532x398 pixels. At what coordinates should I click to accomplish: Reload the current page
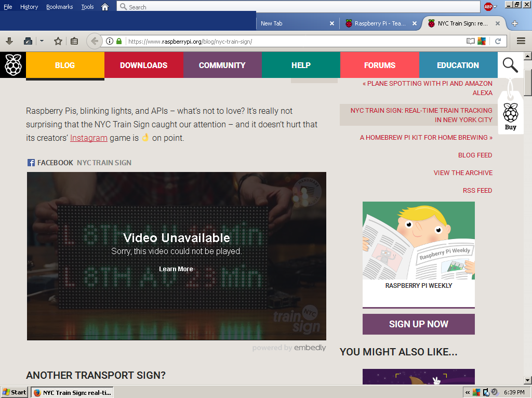[x=498, y=42]
